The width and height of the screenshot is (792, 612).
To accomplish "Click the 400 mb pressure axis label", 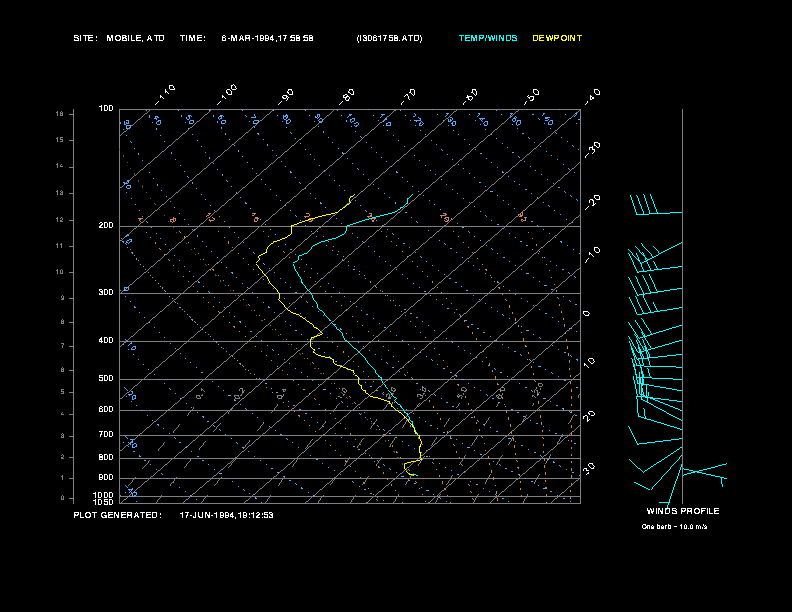I will pyautogui.click(x=106, y=340).
